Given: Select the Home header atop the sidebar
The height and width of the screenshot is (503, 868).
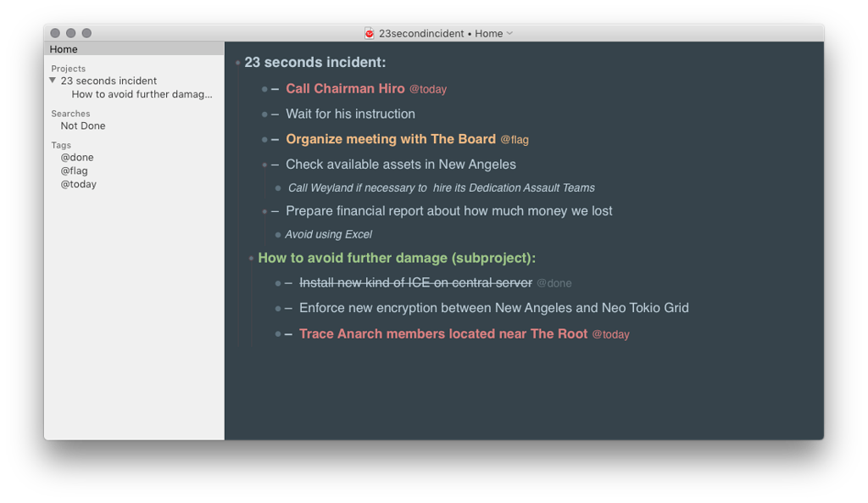Looking at the screenshot, I should point(64,49).
